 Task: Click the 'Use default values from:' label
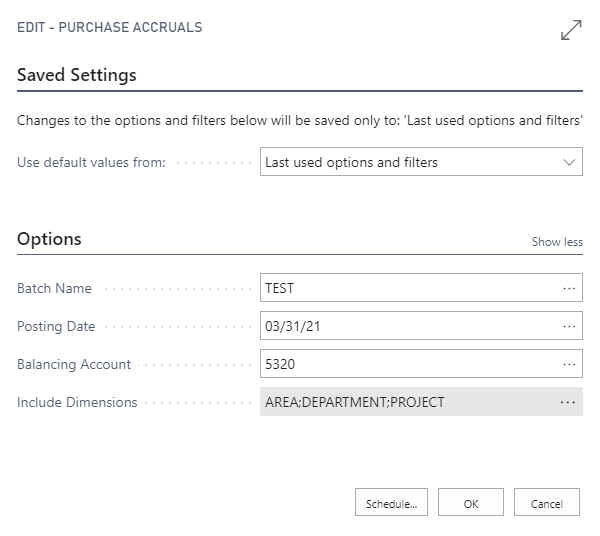[91, 162]
